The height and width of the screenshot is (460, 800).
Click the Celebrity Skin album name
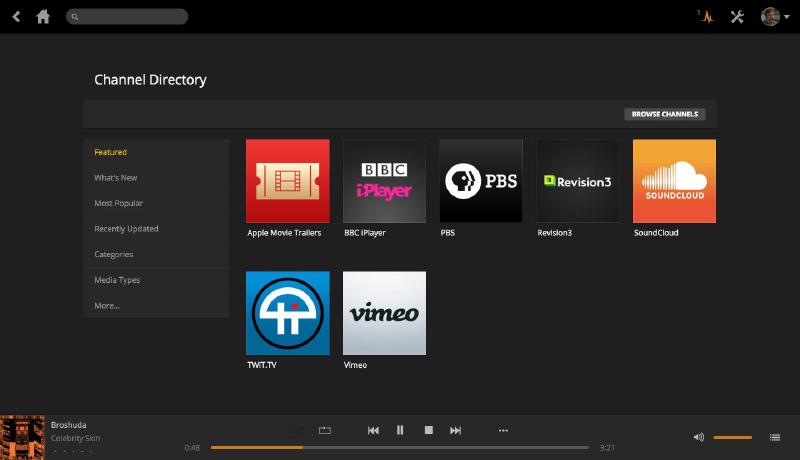(76, 438)
